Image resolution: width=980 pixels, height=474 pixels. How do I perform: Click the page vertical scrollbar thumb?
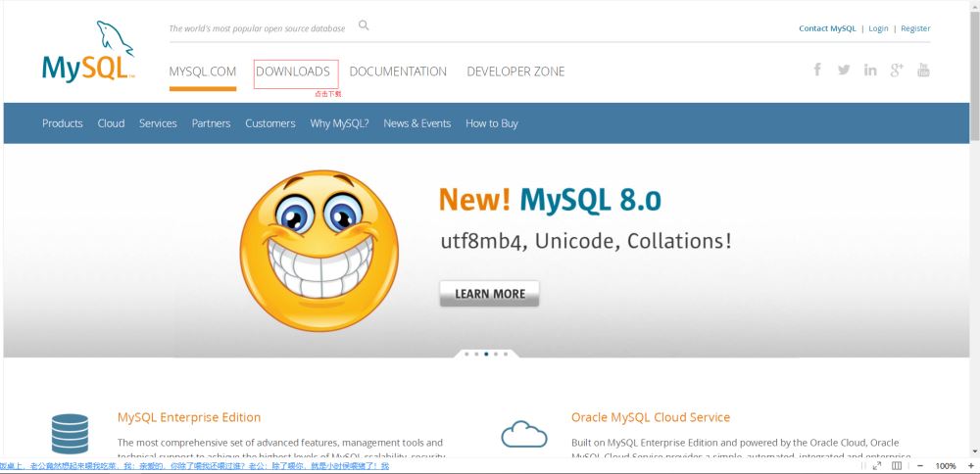pos(974,75)
